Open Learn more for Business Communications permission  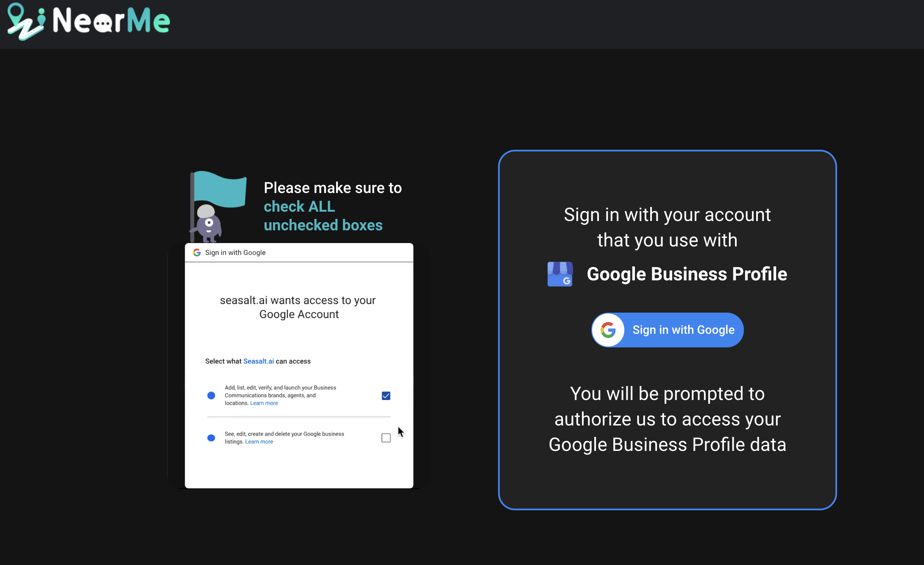(x=264, y=403)
